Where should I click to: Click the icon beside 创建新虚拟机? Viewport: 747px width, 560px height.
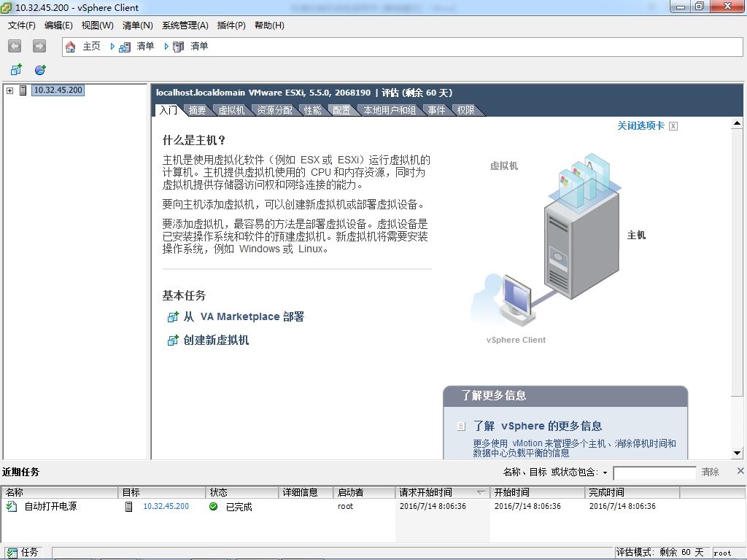pyautogui.click(x=173, y=340)
